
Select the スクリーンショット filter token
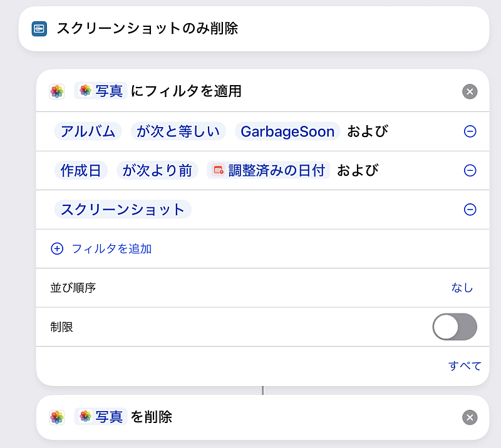pyautogui.click(x=123, y=210)
